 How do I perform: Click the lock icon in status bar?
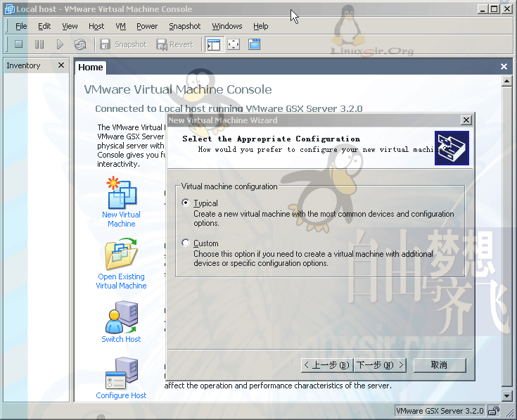(494, 411)
